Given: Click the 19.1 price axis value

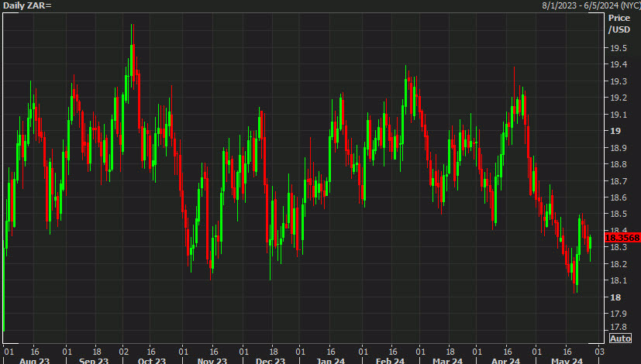Looking at the screenshot, I should (x=619, y=115).
